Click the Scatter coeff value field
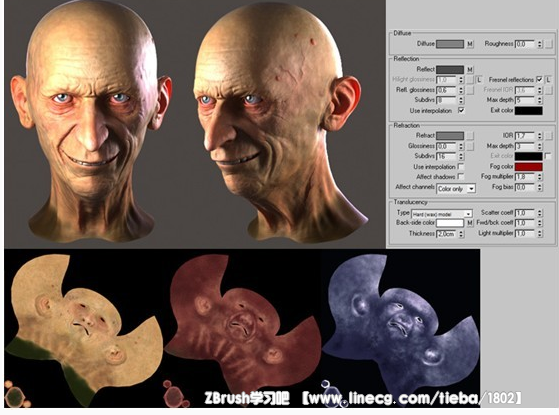 click(525, 213)
